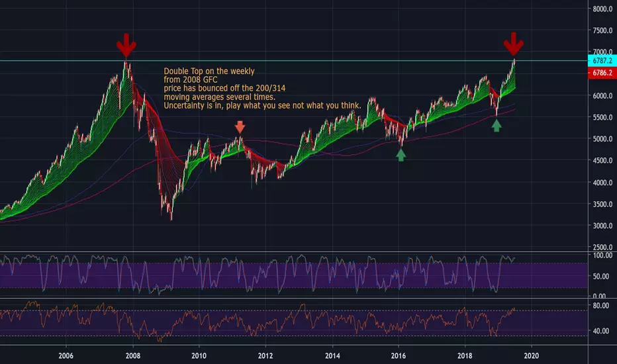Click the 2010 time axis label
617x364 pixels.
pos(199,356)
